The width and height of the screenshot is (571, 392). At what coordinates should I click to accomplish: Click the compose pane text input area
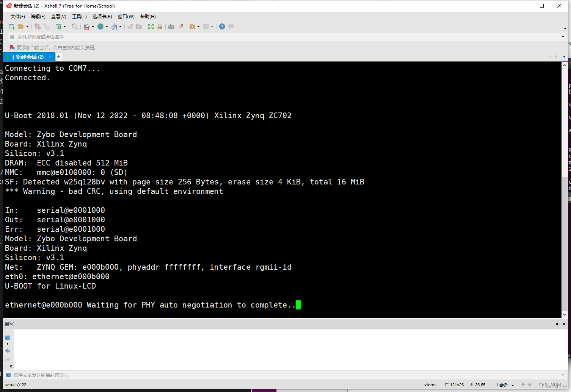click(x=290, y=349)
